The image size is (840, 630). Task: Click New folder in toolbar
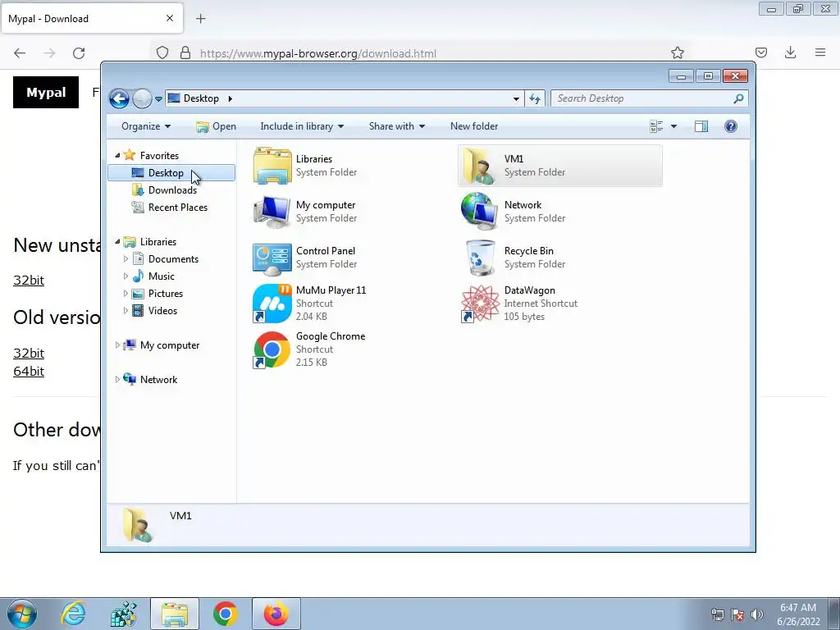click(474, 126)
